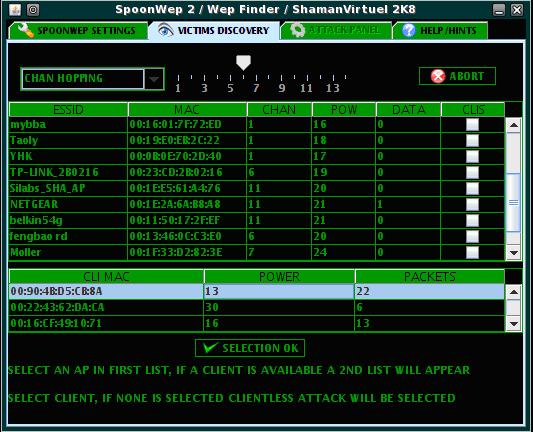This screenshot has height=432, width=533.
Task: Tick the CLIS checkbox for NETGEAR
Action: [x=472, y=204]
